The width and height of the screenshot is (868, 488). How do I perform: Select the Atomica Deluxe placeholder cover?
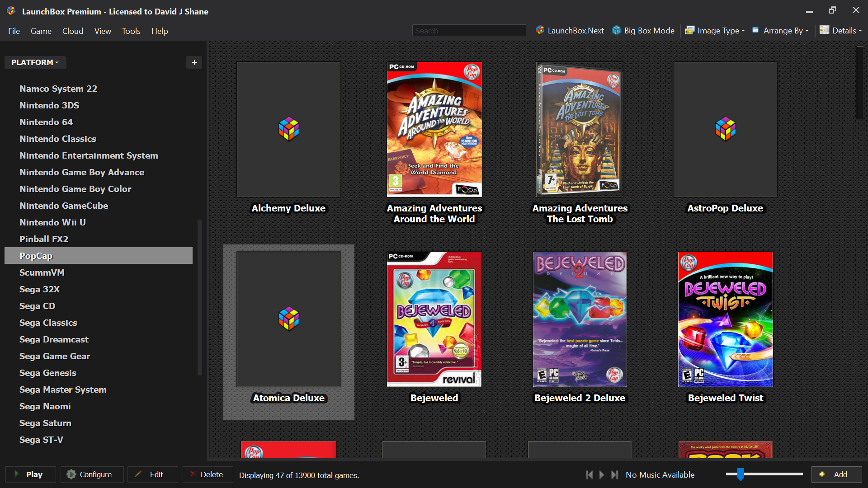pos(288,319)
